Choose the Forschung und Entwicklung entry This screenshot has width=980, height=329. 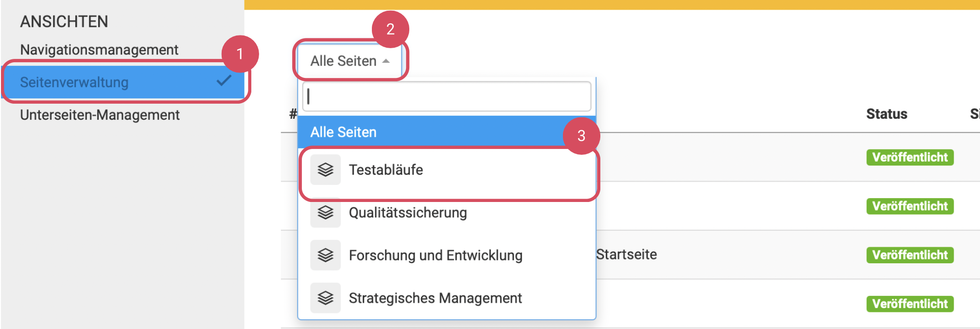point(435,255)
